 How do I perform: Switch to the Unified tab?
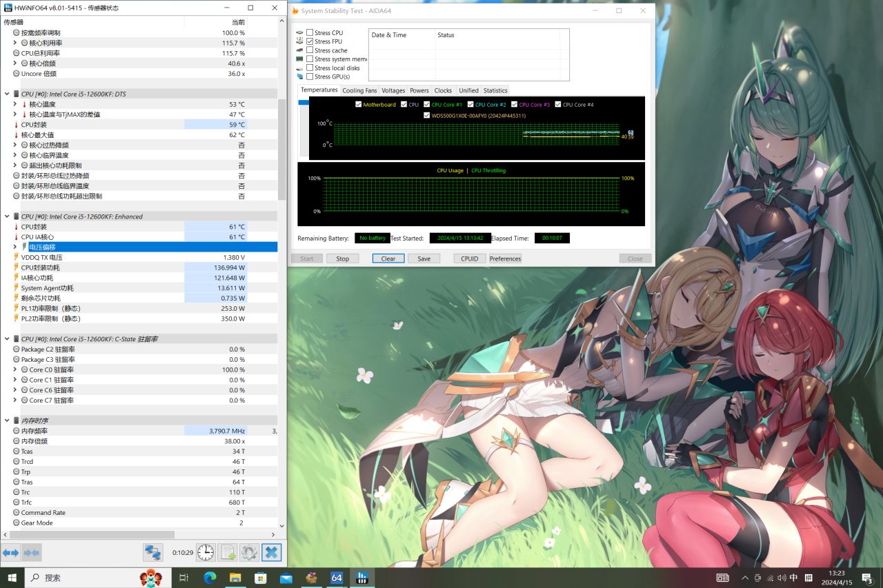(x=468, y=90)
